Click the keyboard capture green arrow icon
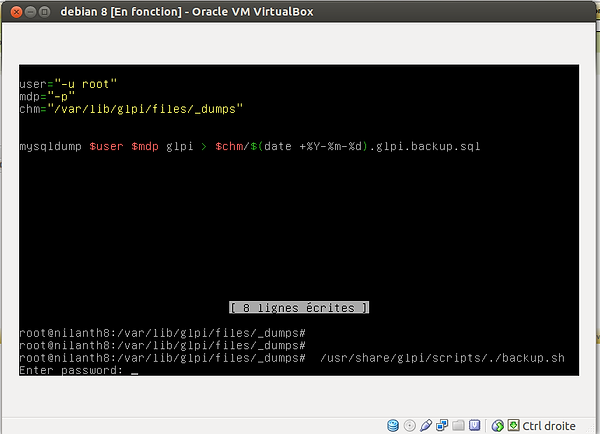The image size is (600, 434). click(514, 425)
